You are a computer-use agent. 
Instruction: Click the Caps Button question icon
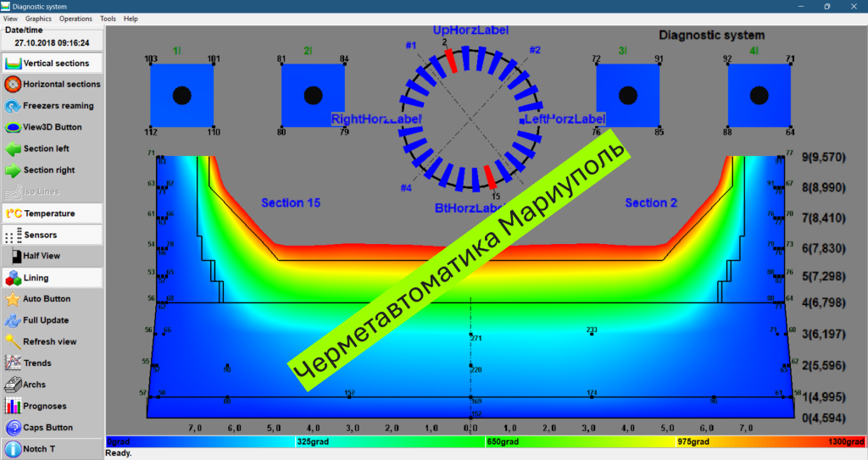point(13,428)
